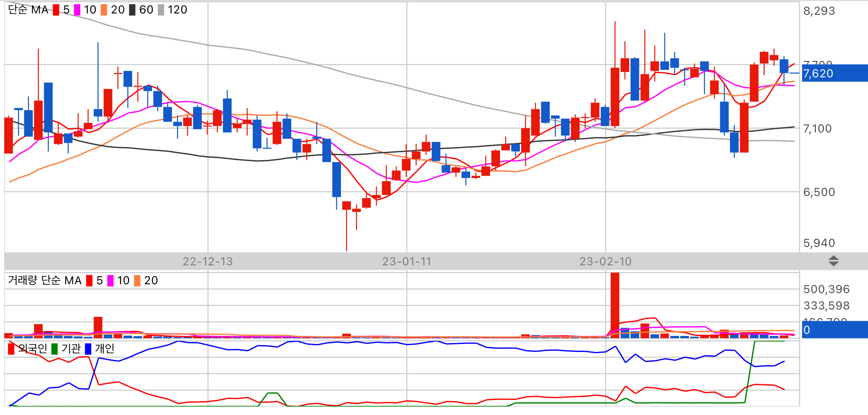The width and height of the screenshot is (868, 415).
Task: Click the red 외국인 legend swatch
Action: [11, 349]
